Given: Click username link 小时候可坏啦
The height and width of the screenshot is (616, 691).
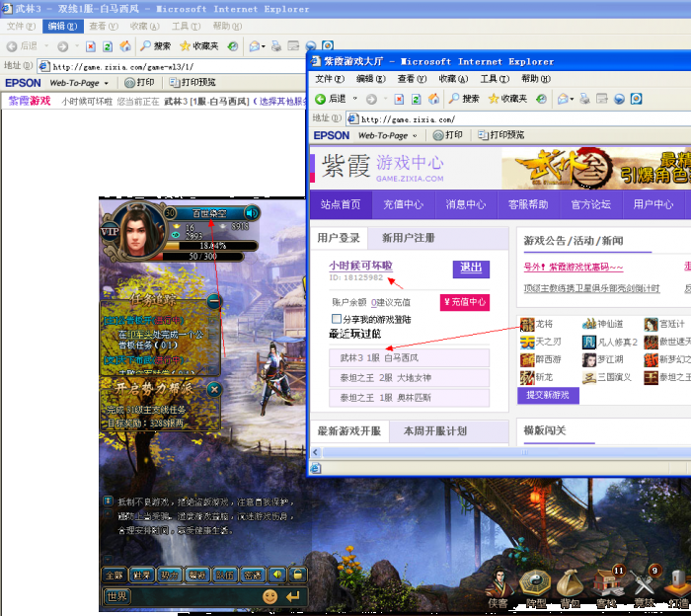Looking at the screenshot, I should pyautogui.click(x=360, y=266).
